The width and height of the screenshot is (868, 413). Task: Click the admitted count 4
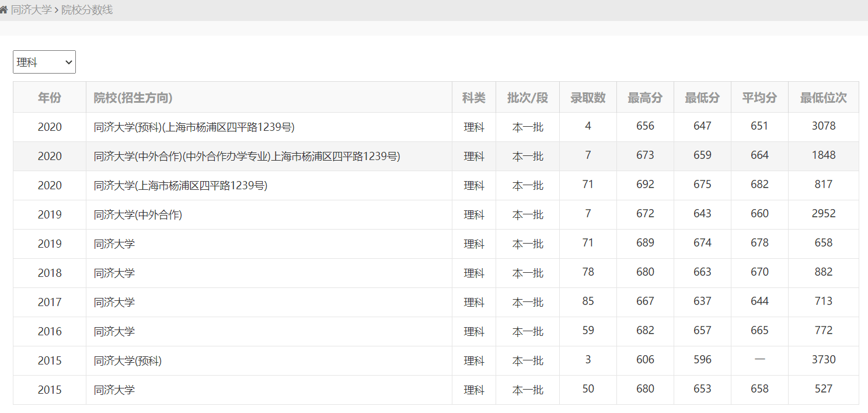point(588,126)
